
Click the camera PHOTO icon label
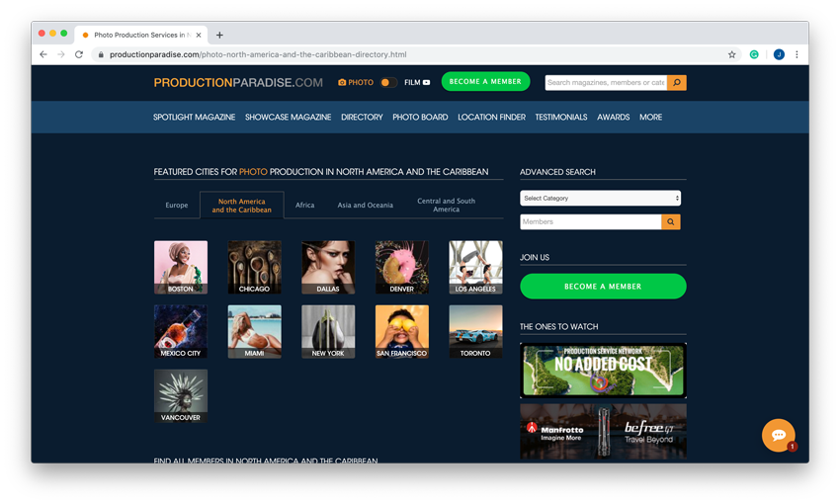tap(356, 82)
